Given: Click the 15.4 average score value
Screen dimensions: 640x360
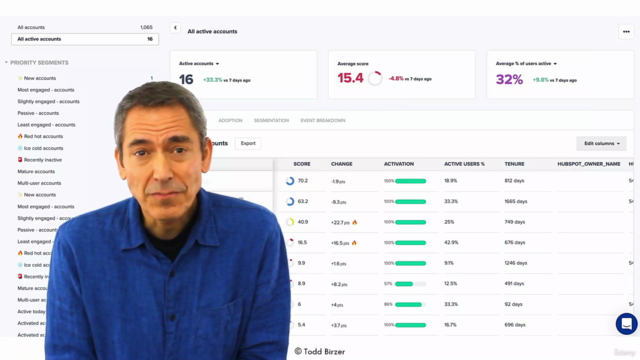Looking at the screenshot, I should pyautogui.click(x=350, y=78).
